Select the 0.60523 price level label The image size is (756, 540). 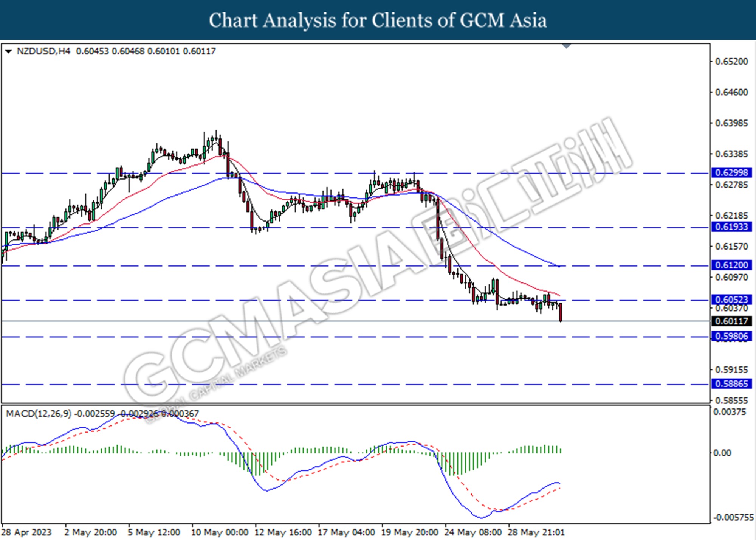click(x=731, y=299)
